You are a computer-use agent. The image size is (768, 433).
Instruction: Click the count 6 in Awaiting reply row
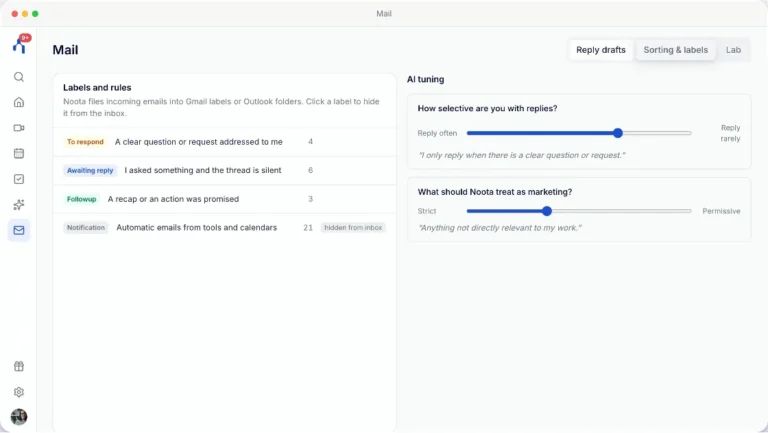[311, 170]
